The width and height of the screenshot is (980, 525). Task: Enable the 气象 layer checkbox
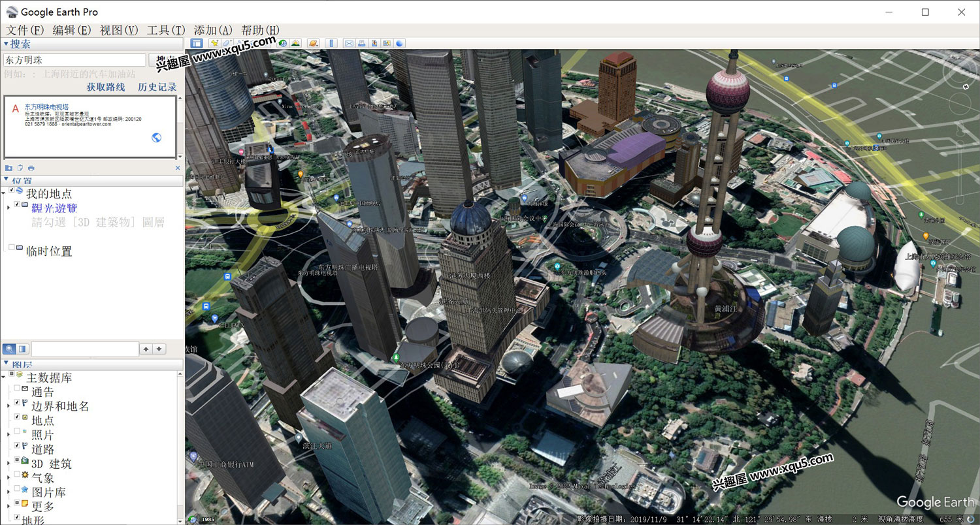17,474
